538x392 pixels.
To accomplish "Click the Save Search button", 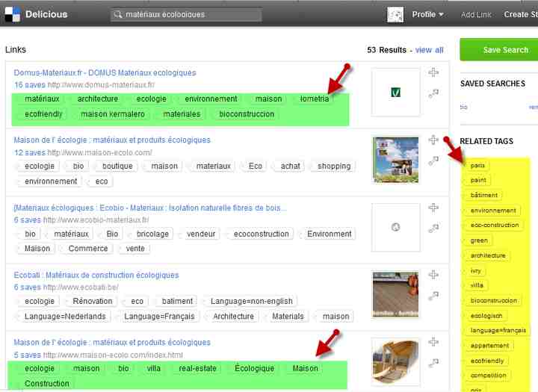I will [499, 50].
